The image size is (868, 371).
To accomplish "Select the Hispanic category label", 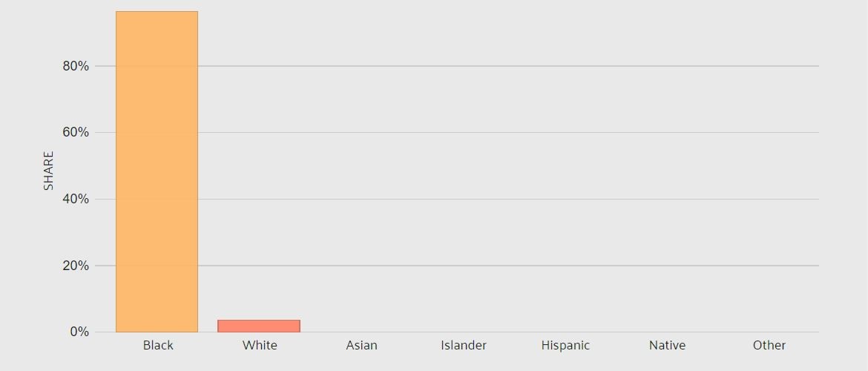I will point(565,346).
